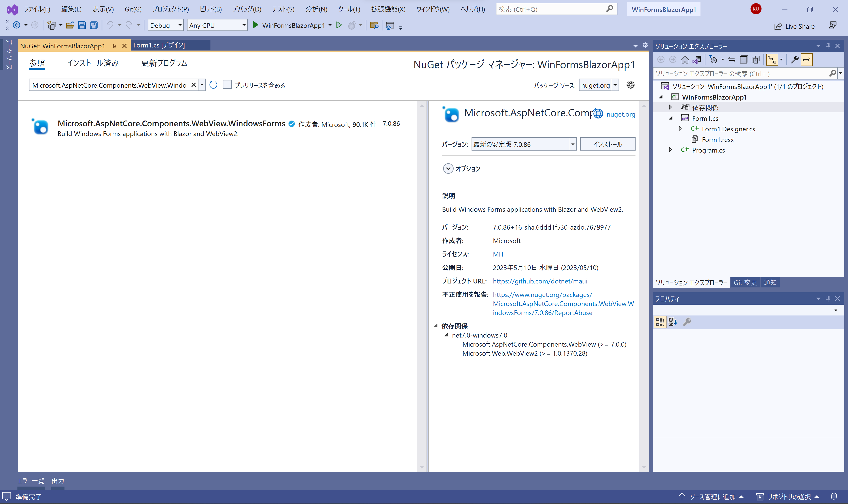
Task: Click the hot reload flame icon
Action: tap(352, 25)
